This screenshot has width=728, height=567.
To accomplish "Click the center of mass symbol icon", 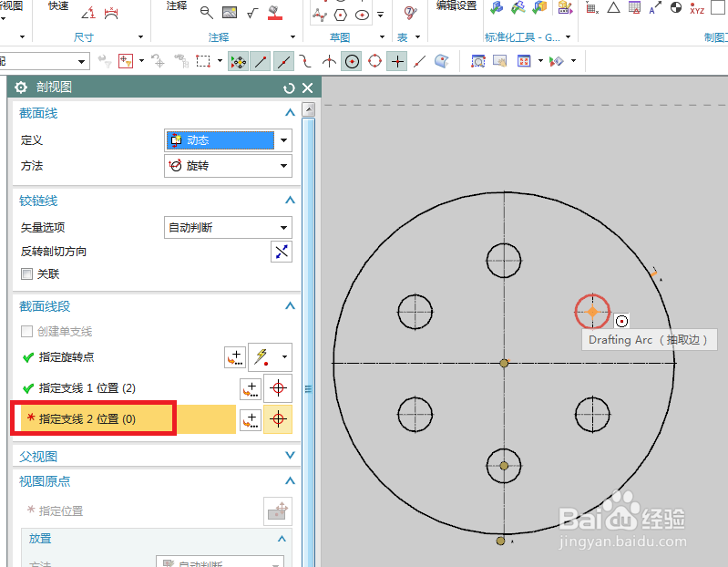I will click(675, 7).
